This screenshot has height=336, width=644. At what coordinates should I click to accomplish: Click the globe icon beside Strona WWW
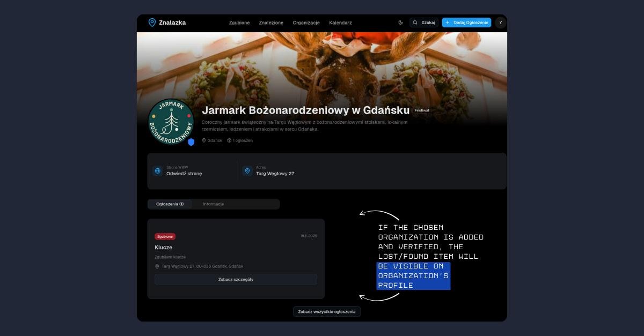(158, 171)
